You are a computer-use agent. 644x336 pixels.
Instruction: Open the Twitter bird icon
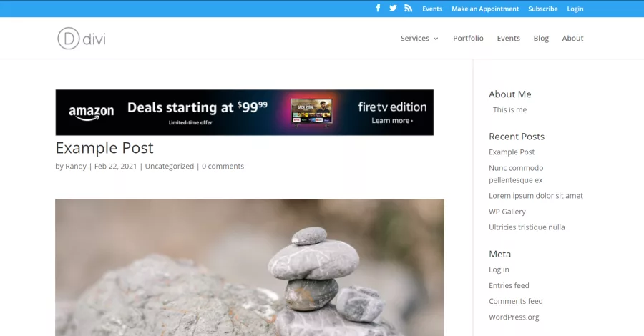tap(393, 8)
